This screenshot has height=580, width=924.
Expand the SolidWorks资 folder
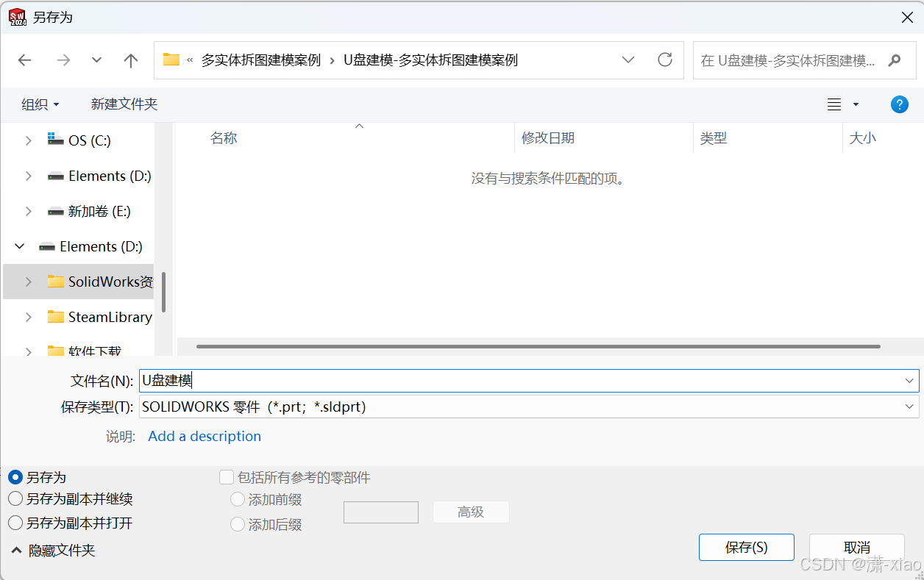tap(29, 282)
